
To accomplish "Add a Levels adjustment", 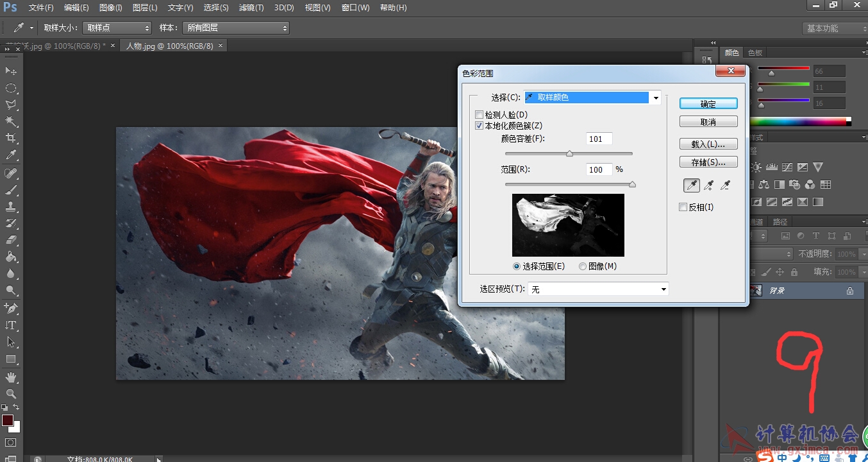I will point(772,167).
